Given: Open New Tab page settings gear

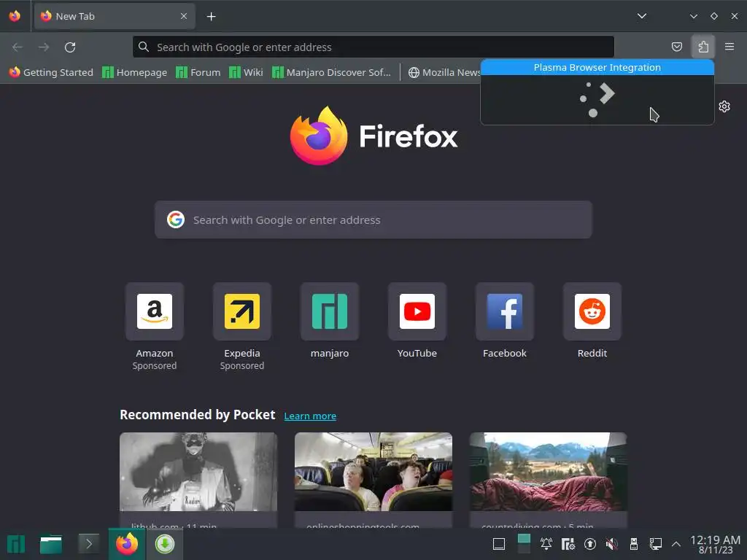Looking at the screenshot, I should tap(724, 106).
